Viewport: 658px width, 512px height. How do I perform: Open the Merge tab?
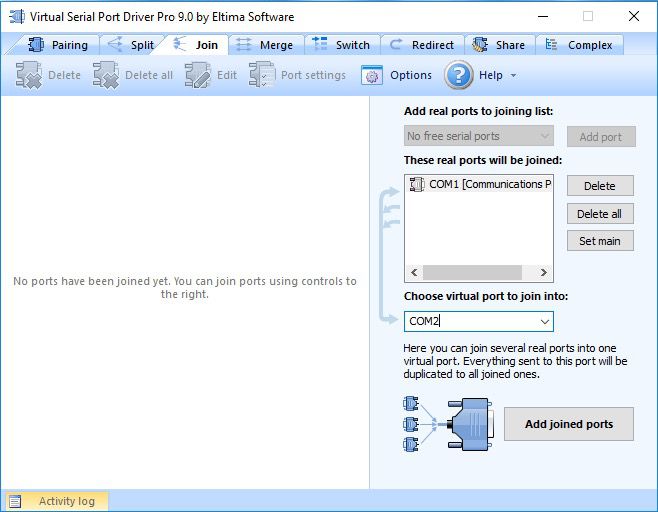(x=266, y=45)
